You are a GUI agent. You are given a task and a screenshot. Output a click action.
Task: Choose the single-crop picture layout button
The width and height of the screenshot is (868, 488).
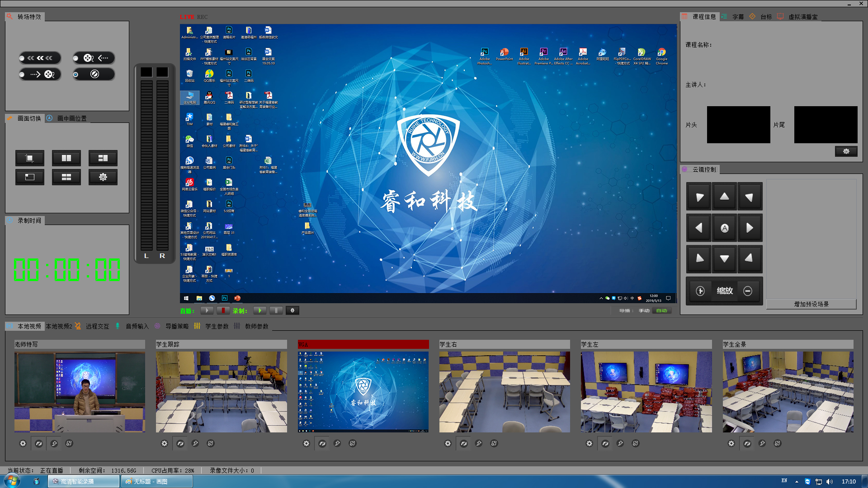(30, 158)
